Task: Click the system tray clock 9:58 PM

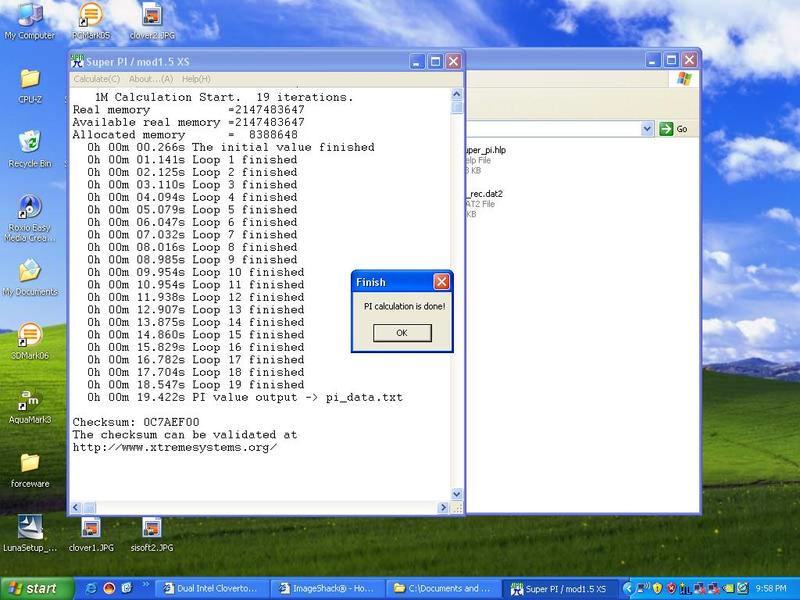Action: click(x=770, y=588)
